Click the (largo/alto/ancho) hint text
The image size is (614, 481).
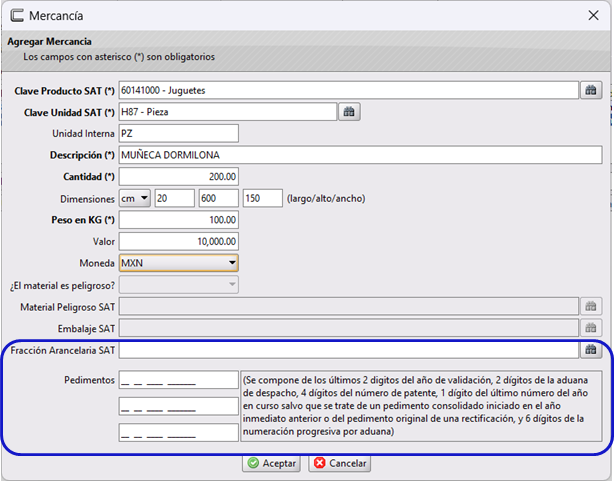[326, 199]
